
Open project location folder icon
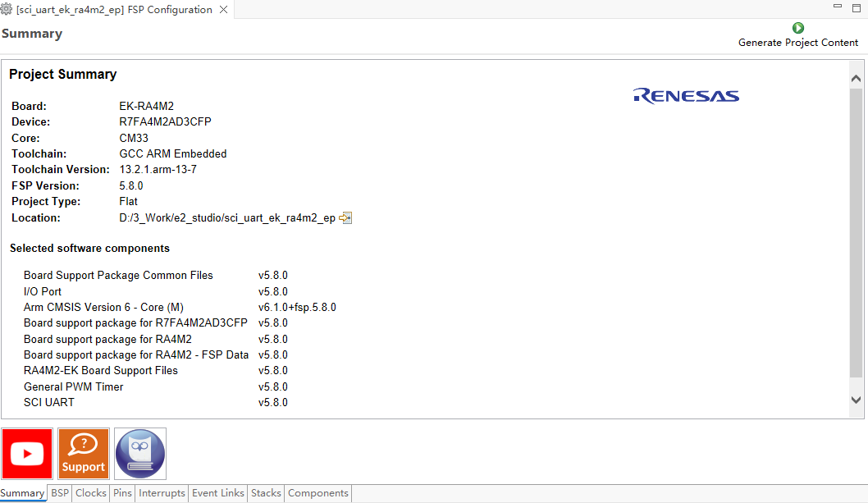coord(345,217)
